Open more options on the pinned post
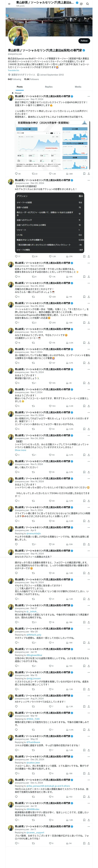Viewport: 98px width, 868px height. (88, 96)
